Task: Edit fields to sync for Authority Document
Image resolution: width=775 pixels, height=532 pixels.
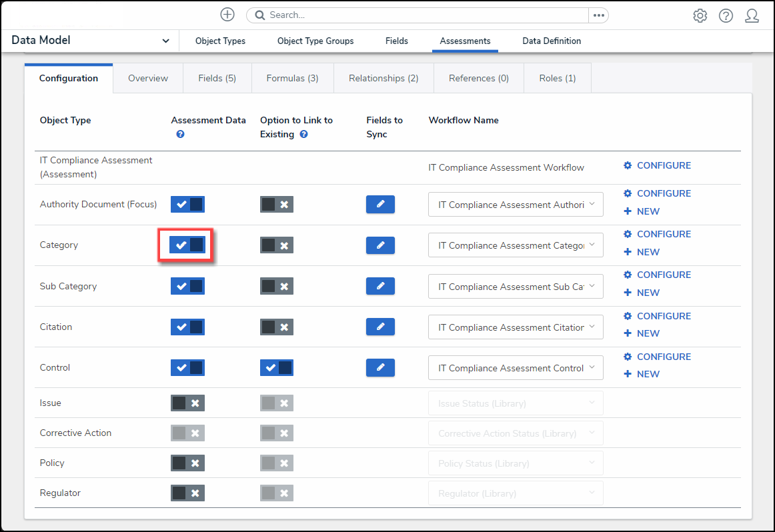Action: click(380, 204)
